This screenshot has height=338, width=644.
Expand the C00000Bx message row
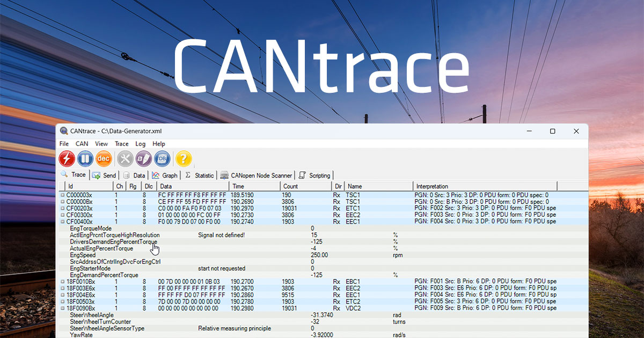pos(62,202)
